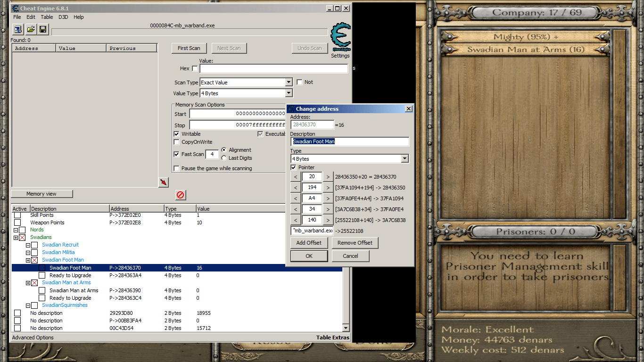The image size is (644, 362).
Task: Open a saved cheat table via folder icon
Action: (x=31, y=29)
